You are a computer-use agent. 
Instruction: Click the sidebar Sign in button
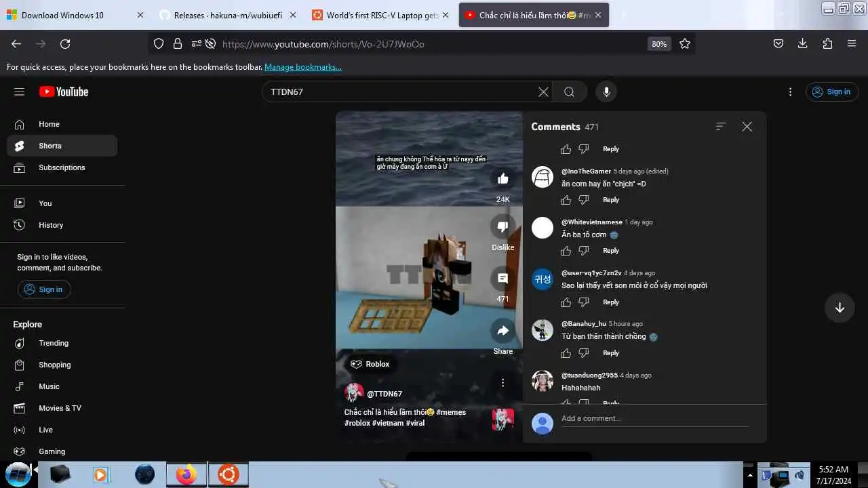44,289
